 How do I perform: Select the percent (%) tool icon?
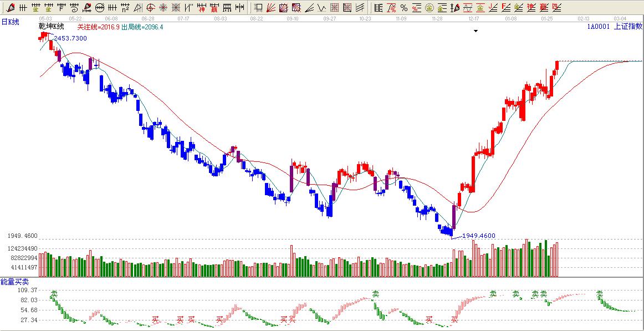click(x=403, y=8)
